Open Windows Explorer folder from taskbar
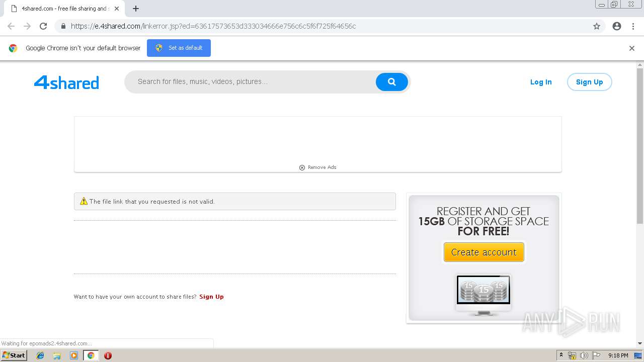Viewport: 644px width, 362px height. pyautogui.click(x=57, y=355)
